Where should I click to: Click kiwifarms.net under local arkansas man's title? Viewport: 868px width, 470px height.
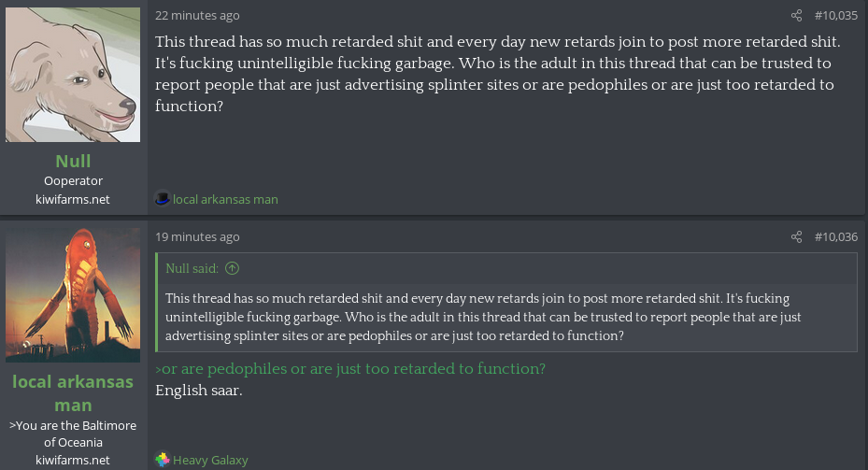pos(73,460)
